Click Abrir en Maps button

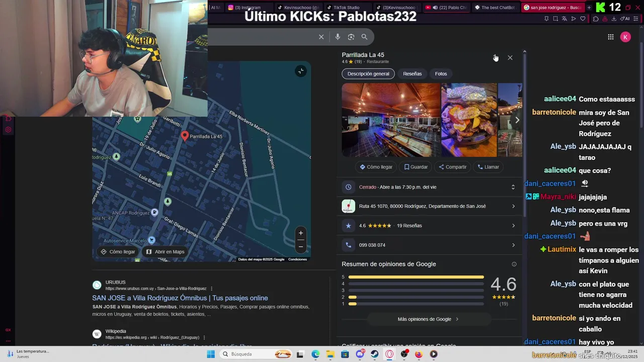(x=165, y=251)
